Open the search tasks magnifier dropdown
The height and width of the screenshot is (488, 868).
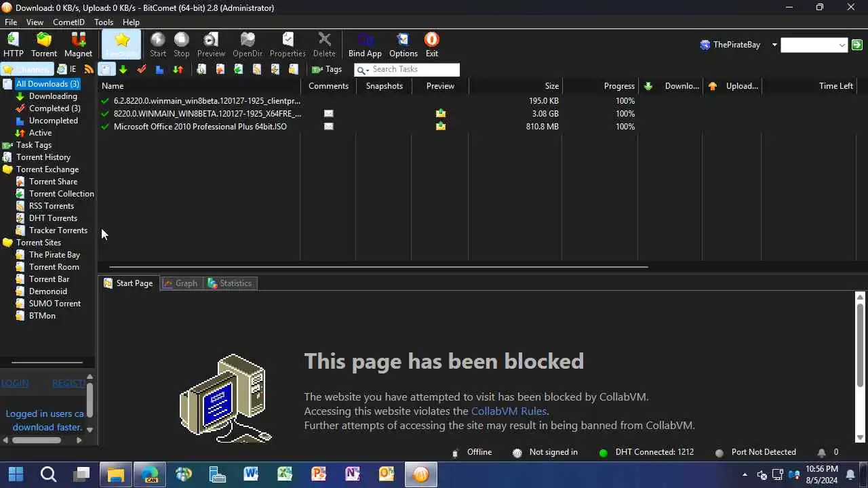point(363,70)
